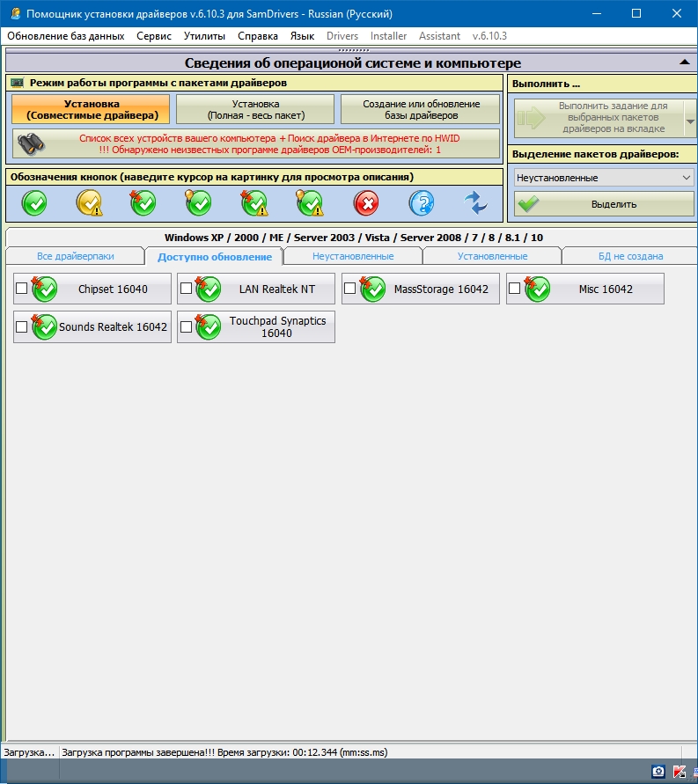Expand the execute task button arrow
The height and width of the screenshot is (784, 698).
point(690,118)
